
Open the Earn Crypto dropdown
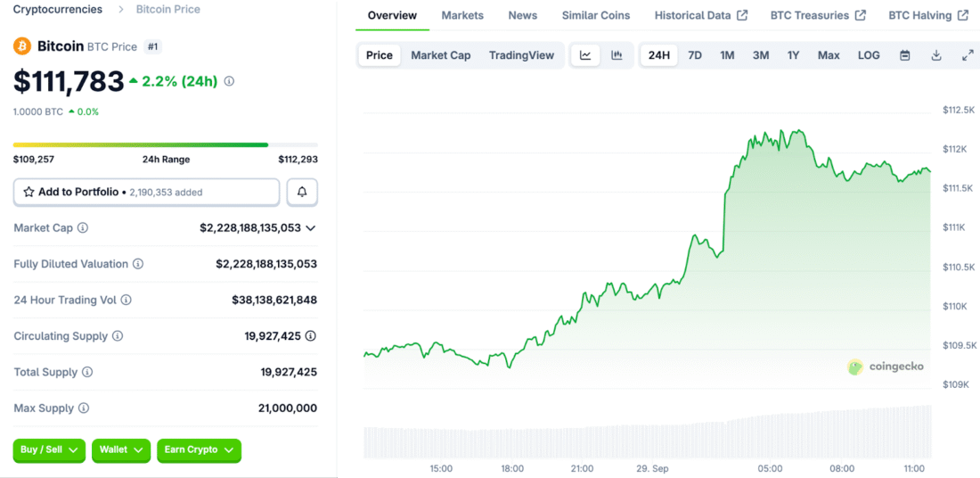tap(199, 450)
